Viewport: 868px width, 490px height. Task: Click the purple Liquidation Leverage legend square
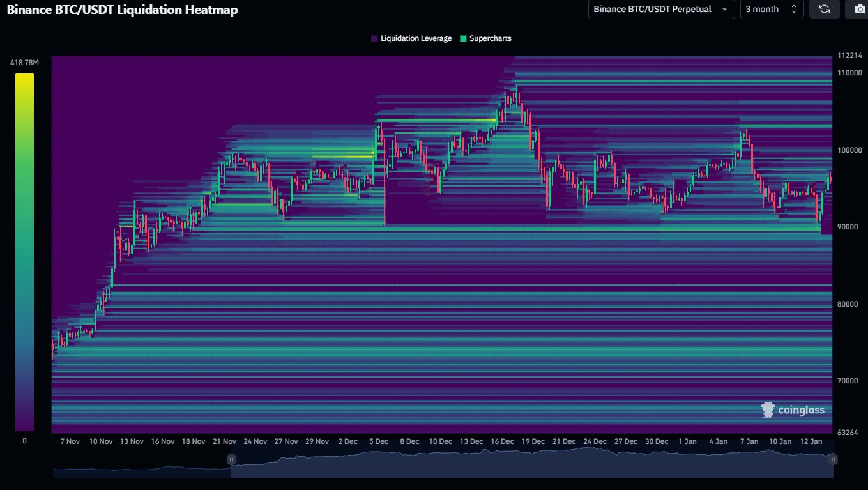click(x=374, y=38)
